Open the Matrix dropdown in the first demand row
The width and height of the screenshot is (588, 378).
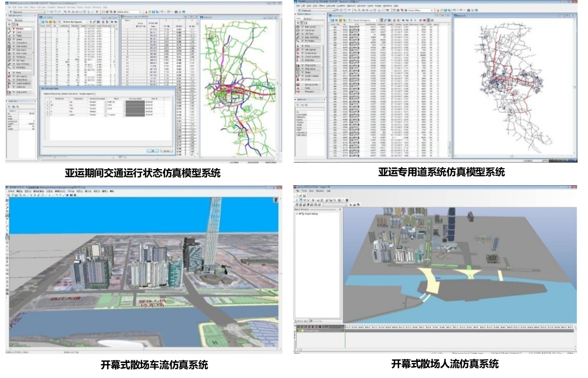pyautogui.click(x=124, y=102)
